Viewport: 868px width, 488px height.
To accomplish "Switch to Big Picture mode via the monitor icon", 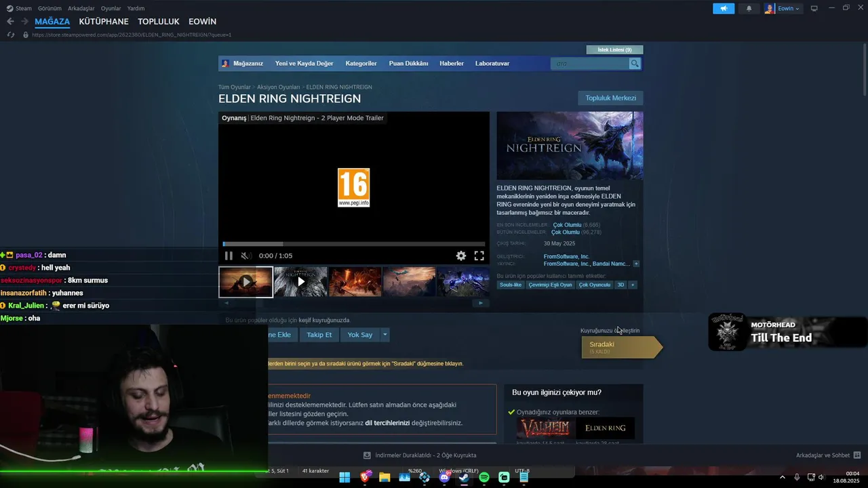I will (814, 8).
